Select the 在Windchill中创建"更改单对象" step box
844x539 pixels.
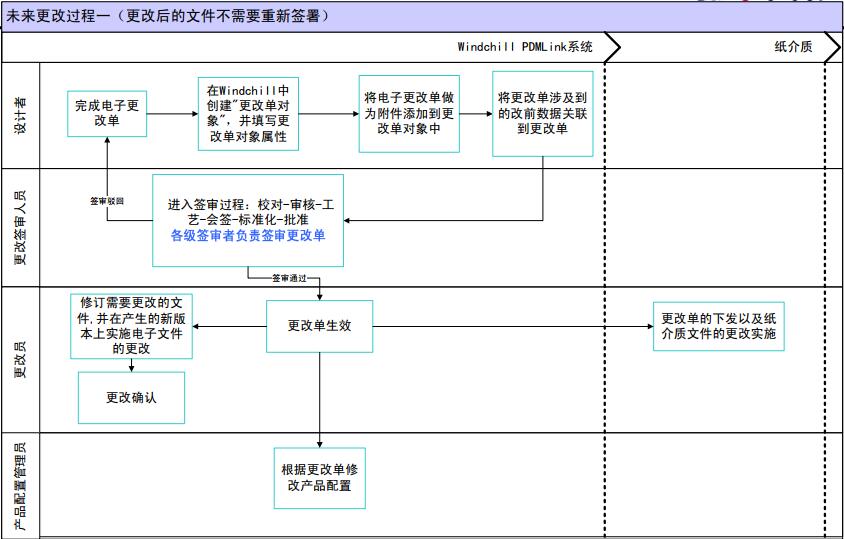[246, 114]
